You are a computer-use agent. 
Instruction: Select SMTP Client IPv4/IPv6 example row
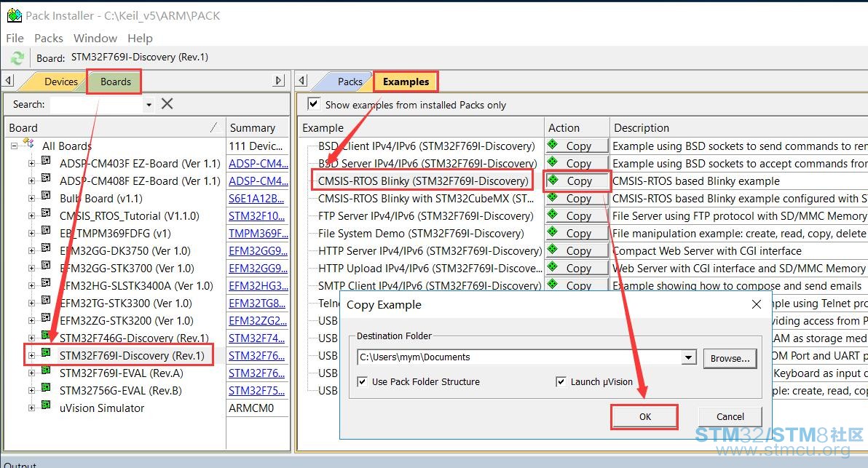(429, 285)
